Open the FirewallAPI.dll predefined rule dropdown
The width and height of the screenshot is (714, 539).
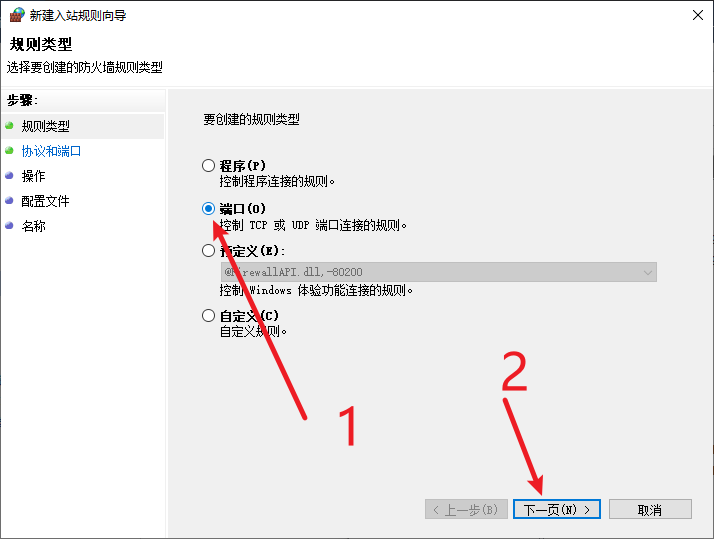[x=439, y=272]
